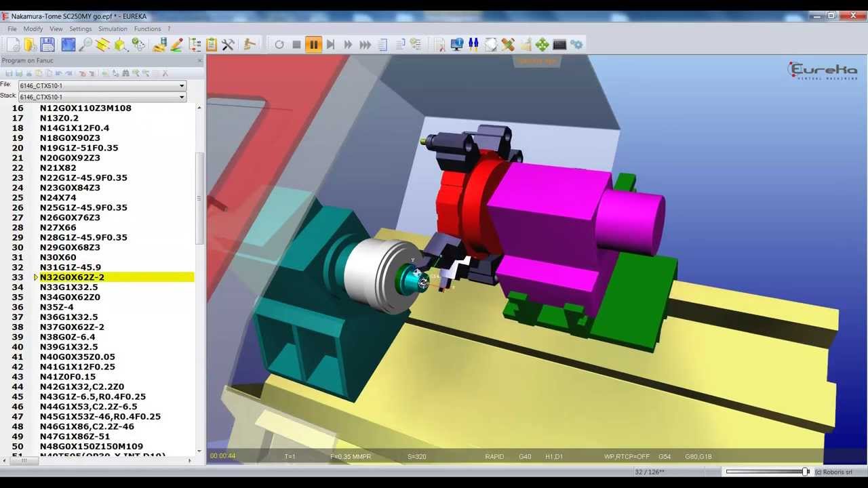868x488 pixels.
Task: Select line N22G1Z-45.9F0.35
Action: (83, 178)
